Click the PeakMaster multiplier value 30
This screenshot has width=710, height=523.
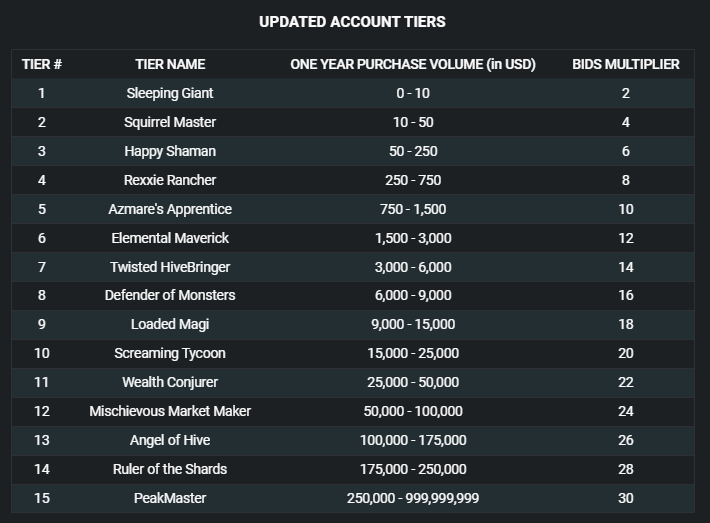click(x=626, y=498)
